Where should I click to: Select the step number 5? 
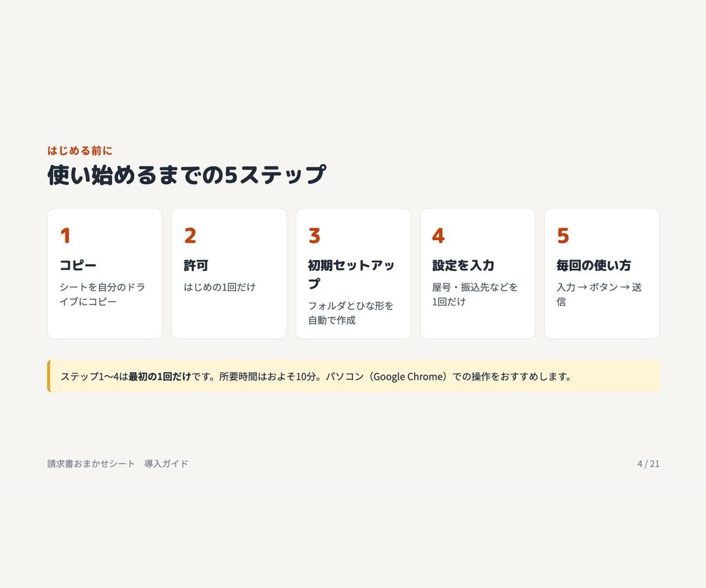563,236
